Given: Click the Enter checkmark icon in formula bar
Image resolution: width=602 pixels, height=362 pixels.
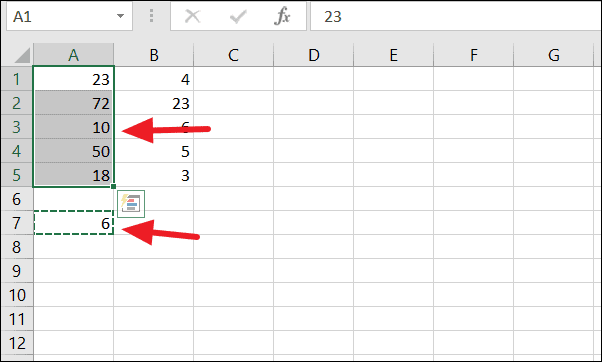Looking at the screenshot, I should (238, 17).
